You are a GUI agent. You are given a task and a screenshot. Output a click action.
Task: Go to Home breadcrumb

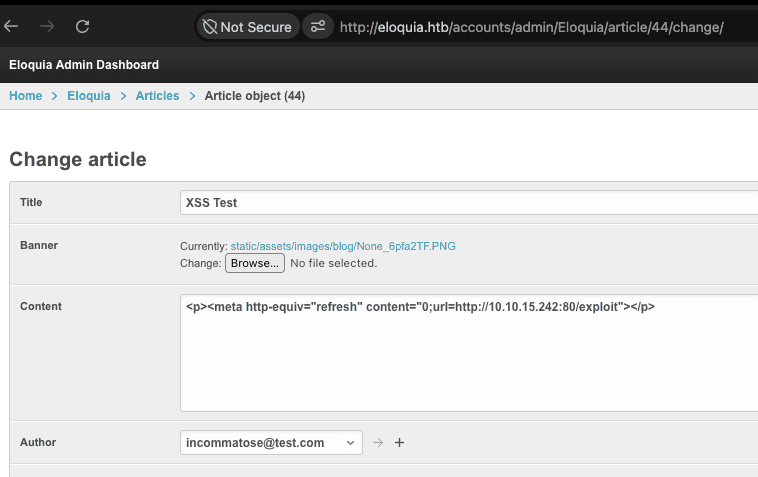[x=26, y=96]
